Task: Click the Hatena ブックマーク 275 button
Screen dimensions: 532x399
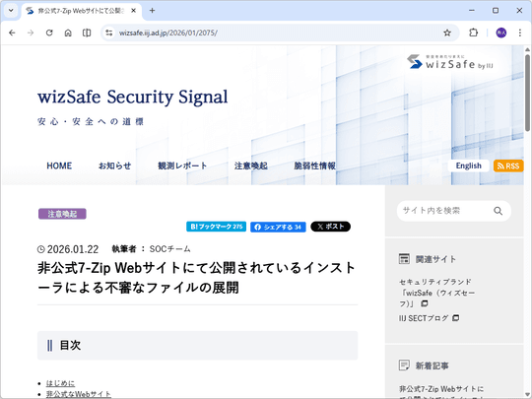Action: tap(216, 227)
